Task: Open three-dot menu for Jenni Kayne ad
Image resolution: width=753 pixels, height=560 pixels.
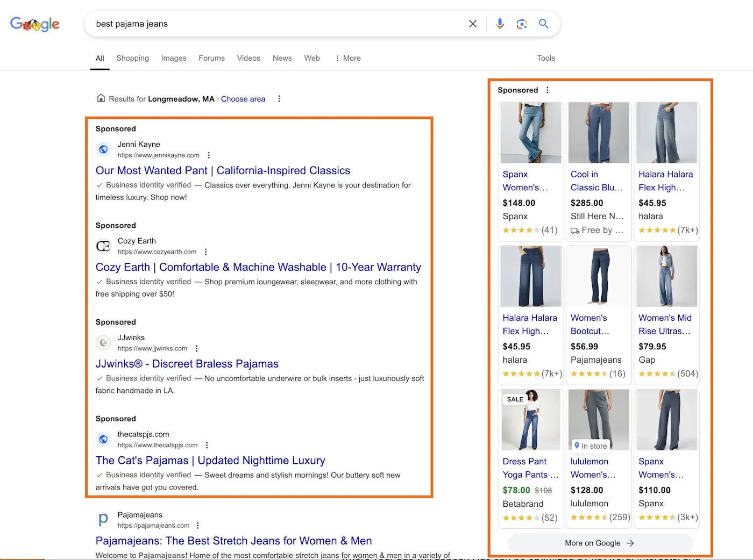Action: coord(209,155)
